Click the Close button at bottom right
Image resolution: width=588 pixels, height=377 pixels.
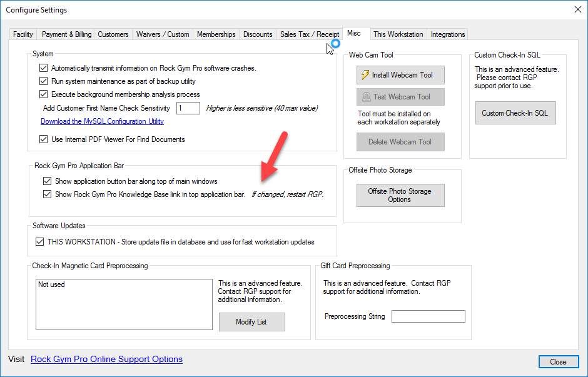[x=559, y=362]
